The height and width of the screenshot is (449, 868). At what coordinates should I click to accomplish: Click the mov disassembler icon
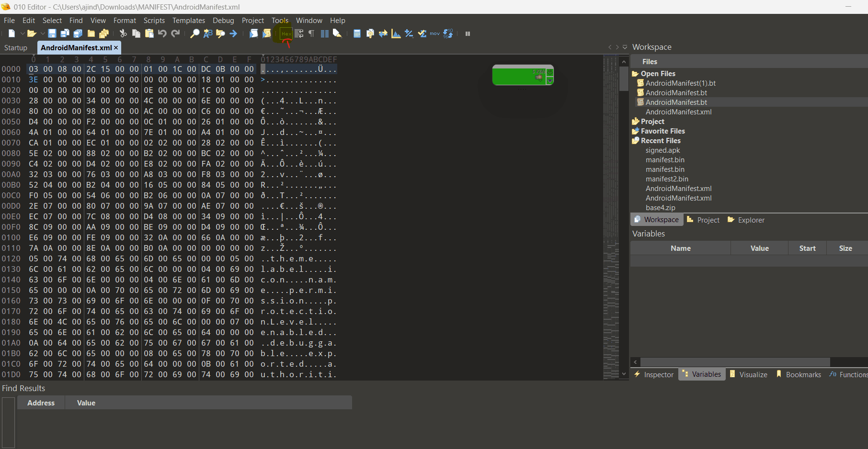click(434, 34)
